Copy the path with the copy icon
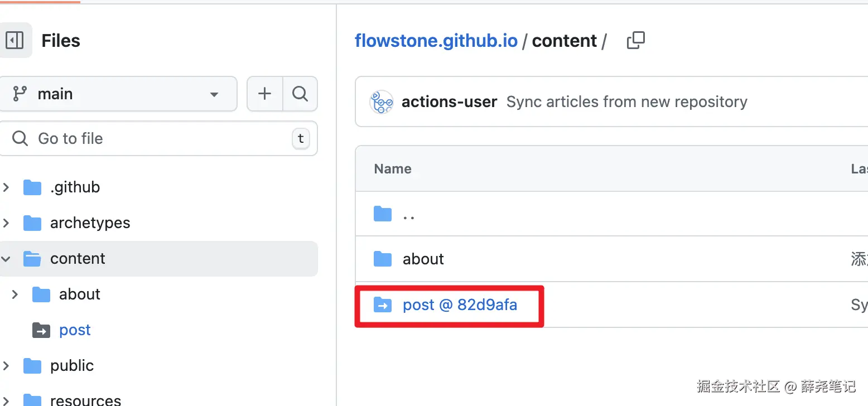Image resolution: width=868 pixels, height=406 pixels. click(635, 41)
